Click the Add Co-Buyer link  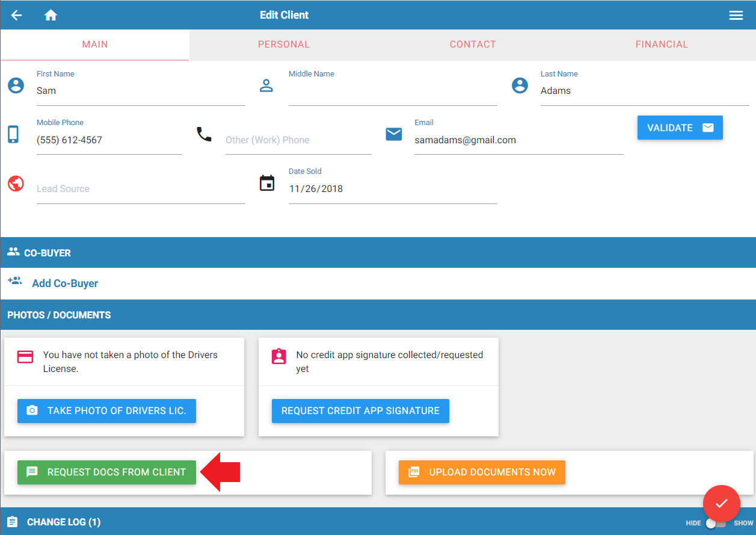(x=65, y=283)
